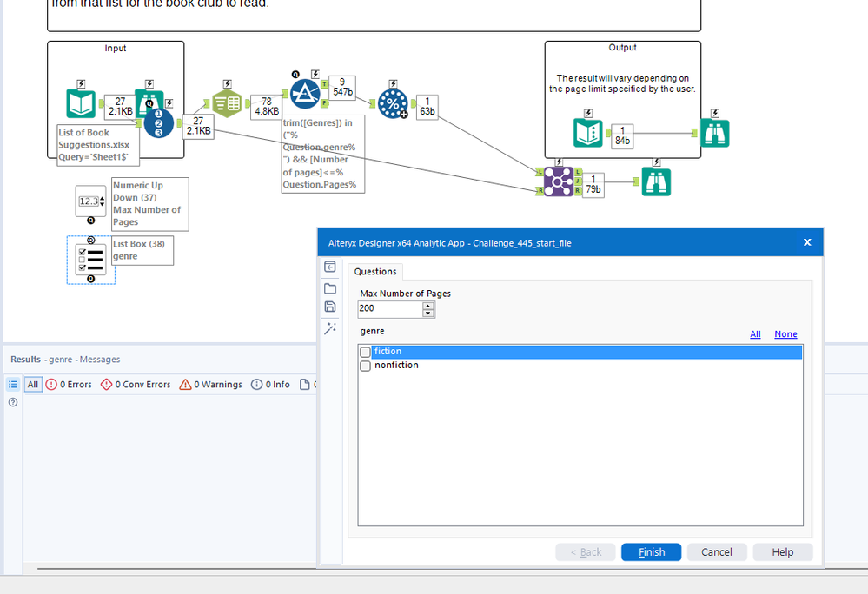The height and width of the screenshot is (594, 868).
Task: Click the Filter expression annotation text
Action: coord(322,154)
